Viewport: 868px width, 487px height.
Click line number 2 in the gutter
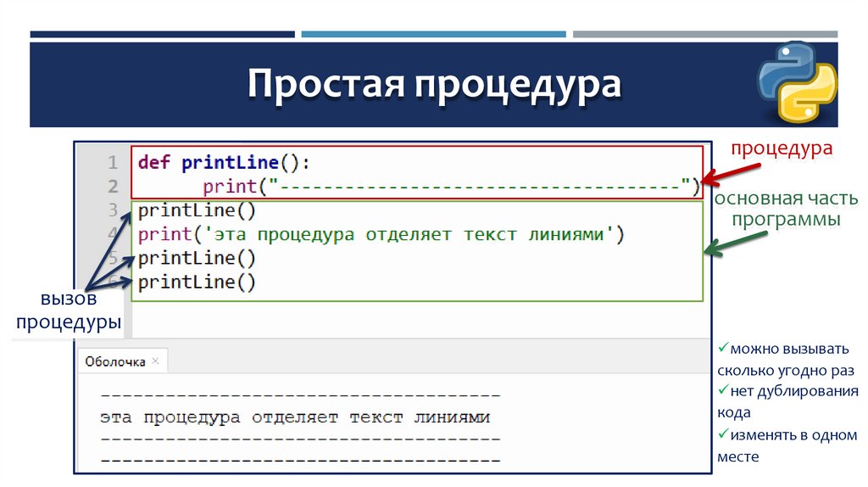pyautogui.click(x=113, y=186)
